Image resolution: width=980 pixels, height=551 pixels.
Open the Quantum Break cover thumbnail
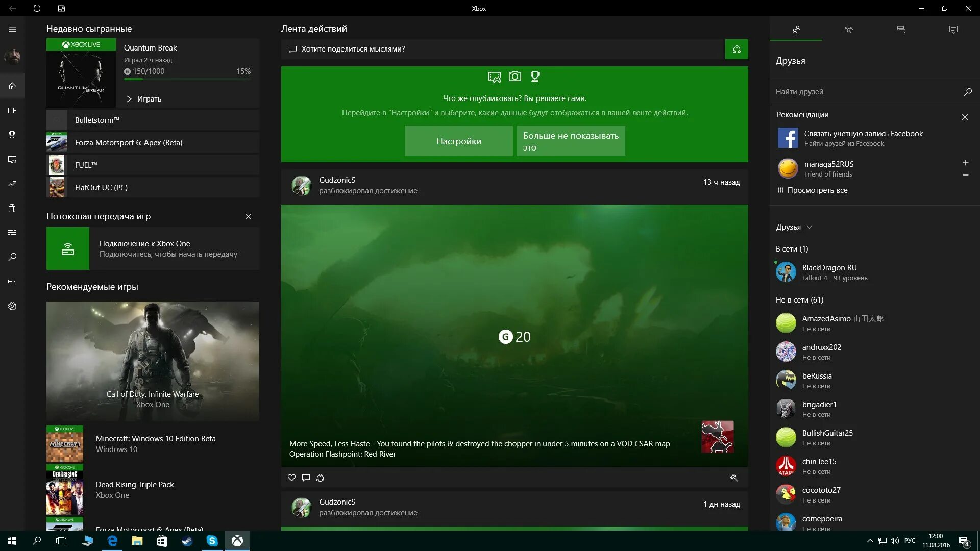click(x=81, y=73)
